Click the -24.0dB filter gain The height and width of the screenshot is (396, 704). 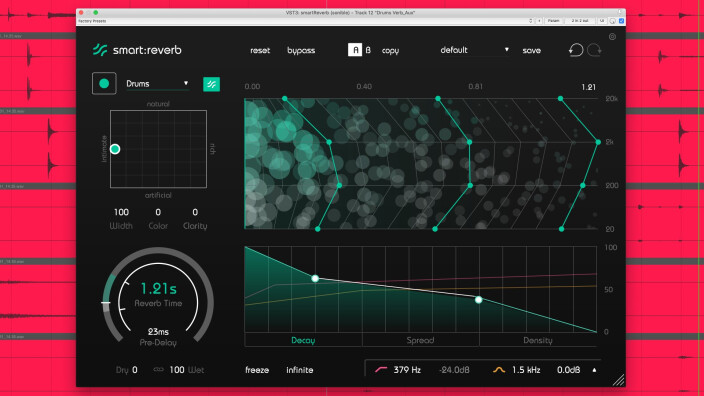tap(454, 370)
